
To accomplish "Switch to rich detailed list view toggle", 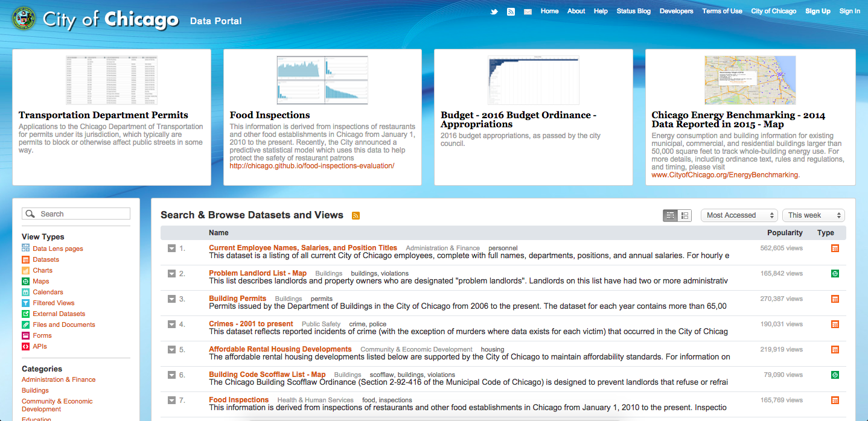I will [685, 215].
